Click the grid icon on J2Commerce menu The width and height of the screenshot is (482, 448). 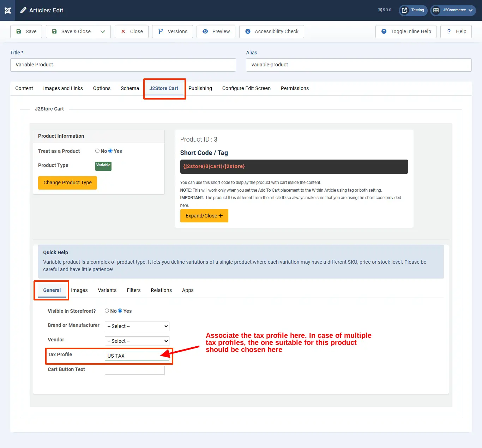[x=436, y=10]
